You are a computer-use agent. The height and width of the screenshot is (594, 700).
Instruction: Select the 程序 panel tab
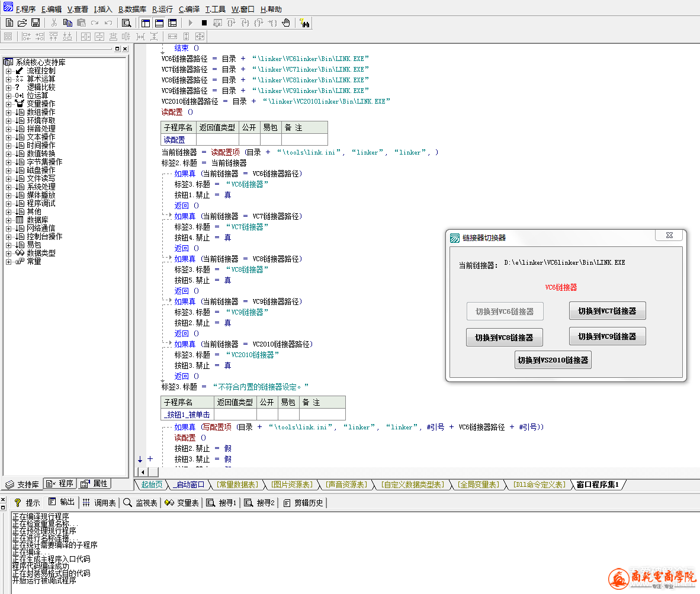60,484
